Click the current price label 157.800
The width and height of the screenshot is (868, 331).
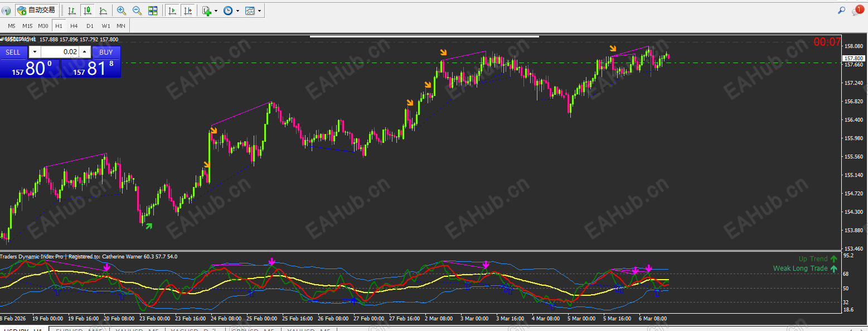(854, 58)
